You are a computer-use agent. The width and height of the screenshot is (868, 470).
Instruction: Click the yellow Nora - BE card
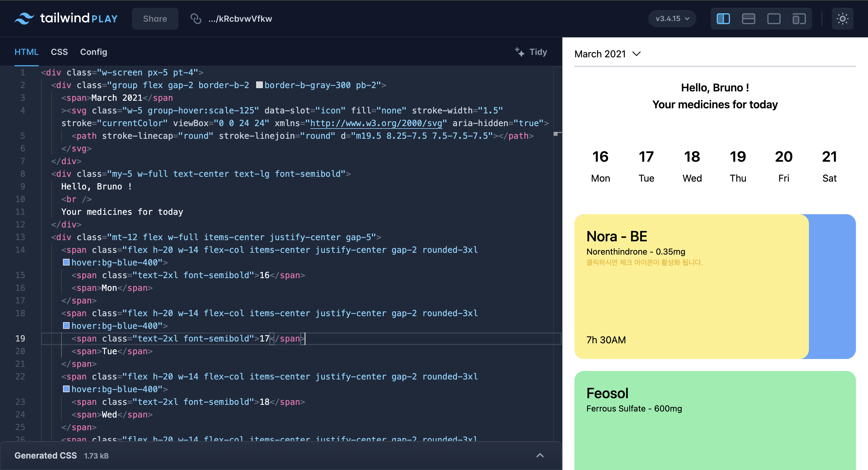click(691, 287)
